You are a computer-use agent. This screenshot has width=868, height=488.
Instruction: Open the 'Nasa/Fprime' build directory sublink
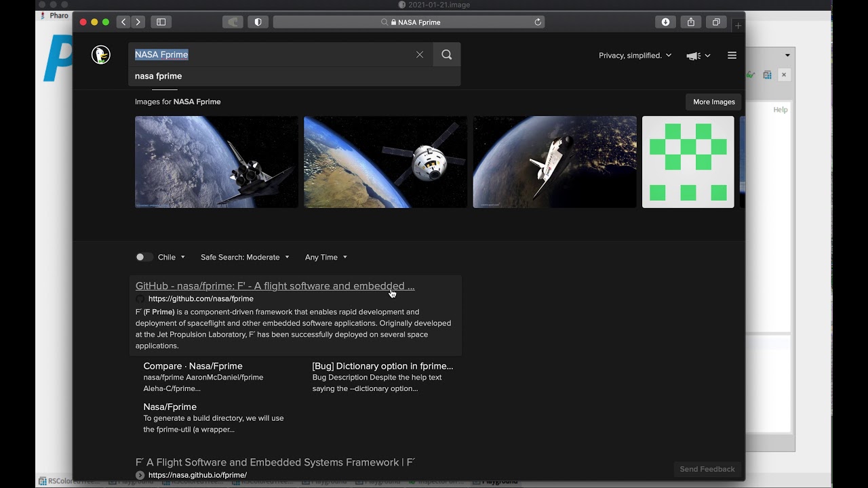(170, 407)
